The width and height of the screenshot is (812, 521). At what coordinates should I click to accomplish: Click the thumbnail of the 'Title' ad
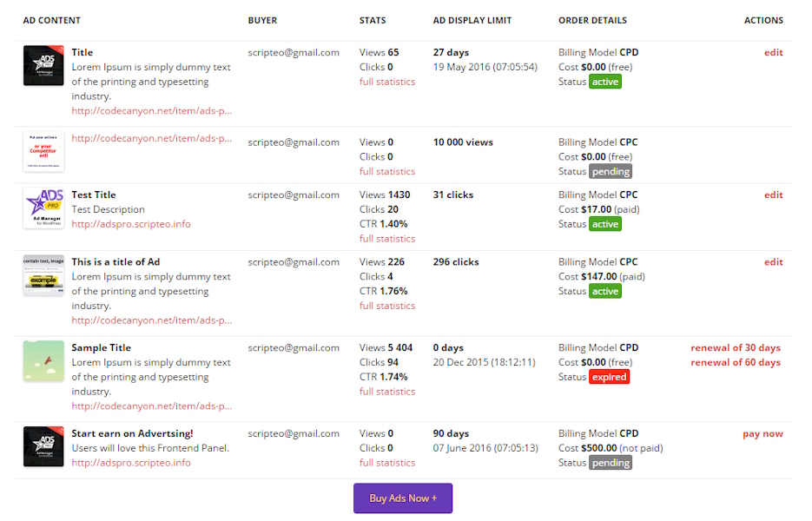43,66
